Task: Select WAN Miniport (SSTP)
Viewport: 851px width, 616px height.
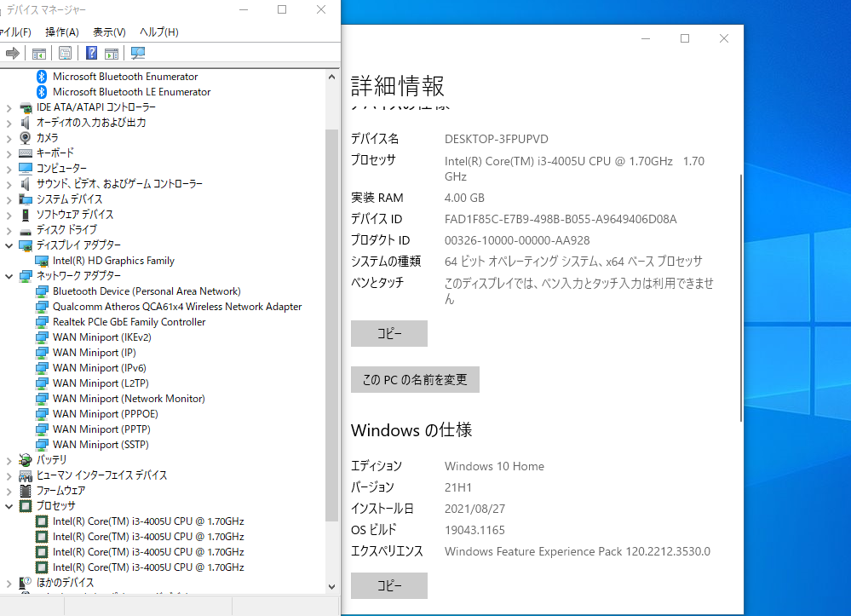Action: pos(101,445)
